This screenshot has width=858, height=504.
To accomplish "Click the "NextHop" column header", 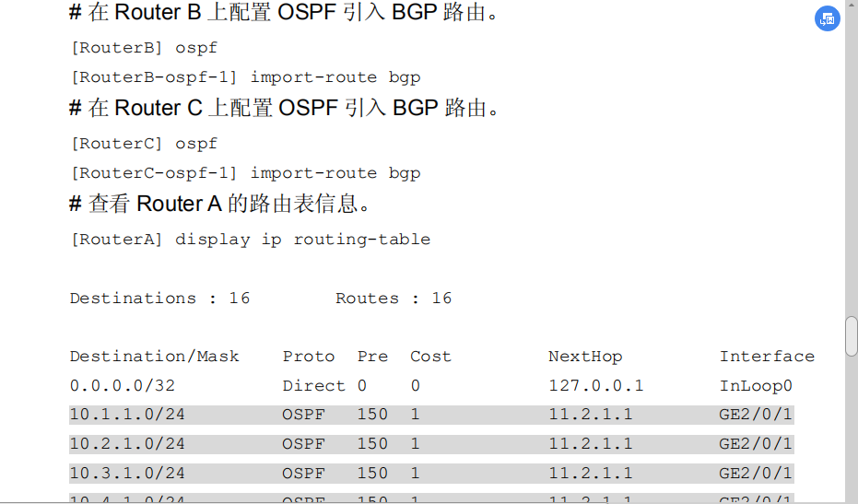I will point(585,357).
